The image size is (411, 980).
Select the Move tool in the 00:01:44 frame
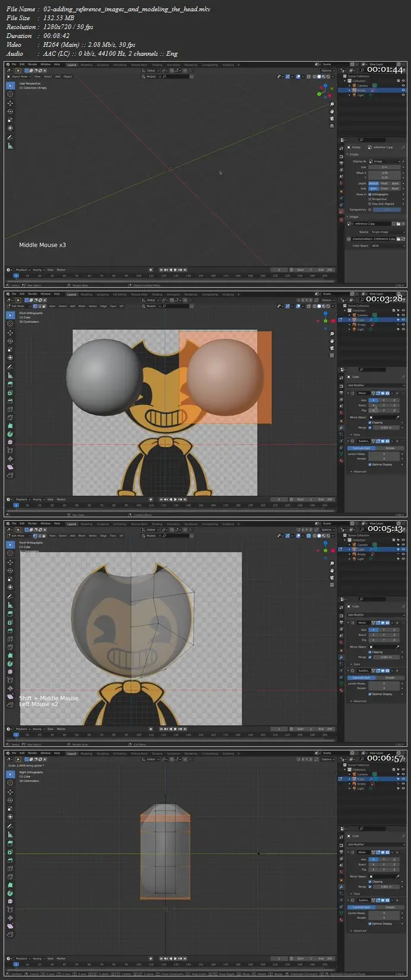[10, 103]
